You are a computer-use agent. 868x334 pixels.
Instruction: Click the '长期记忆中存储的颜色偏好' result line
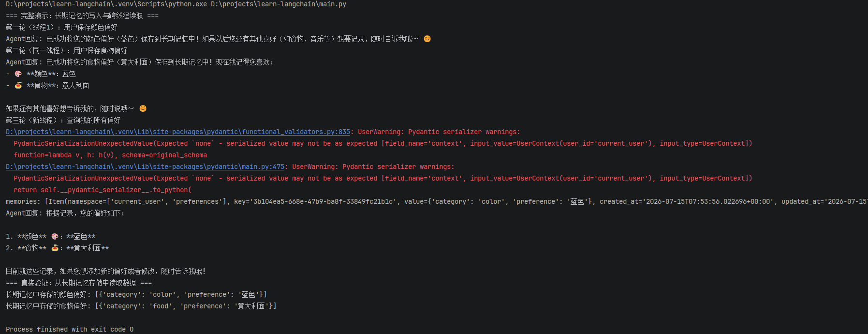[136, 294]
